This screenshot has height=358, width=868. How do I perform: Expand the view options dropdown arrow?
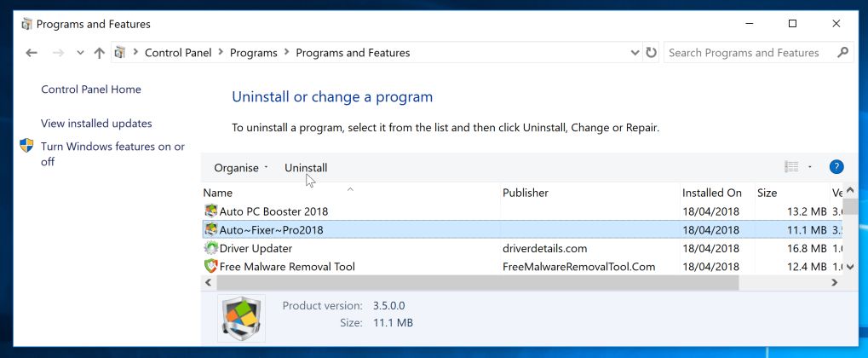click(809, 167)
